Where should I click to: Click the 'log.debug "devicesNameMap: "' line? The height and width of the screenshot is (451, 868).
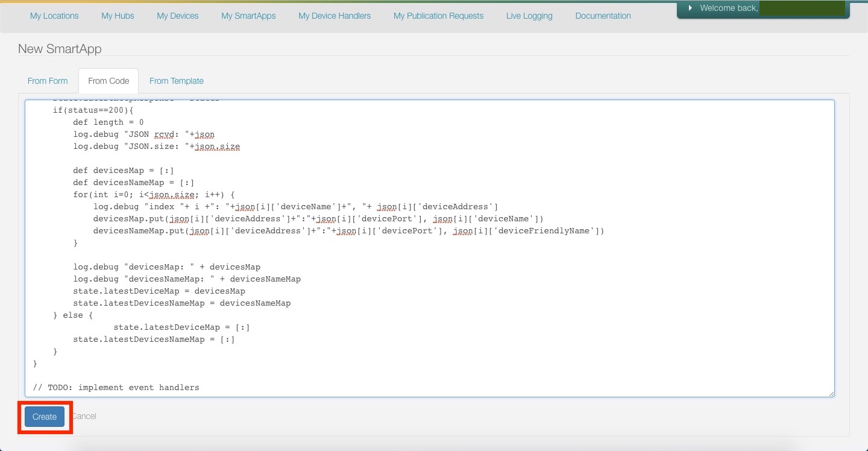pos(187,279)
